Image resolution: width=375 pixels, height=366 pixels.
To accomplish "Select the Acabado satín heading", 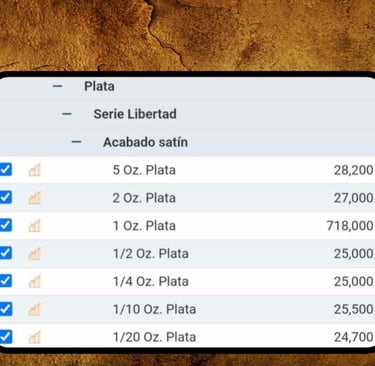I will [x=145, y=142].
